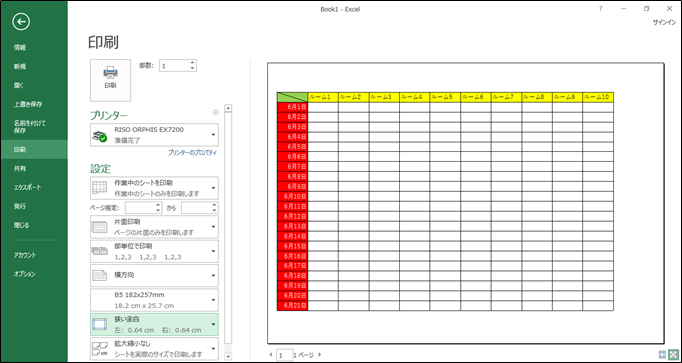Viewport: 682px width, 363px height.
Task: Click the から end page field
Action: (197, 208)
